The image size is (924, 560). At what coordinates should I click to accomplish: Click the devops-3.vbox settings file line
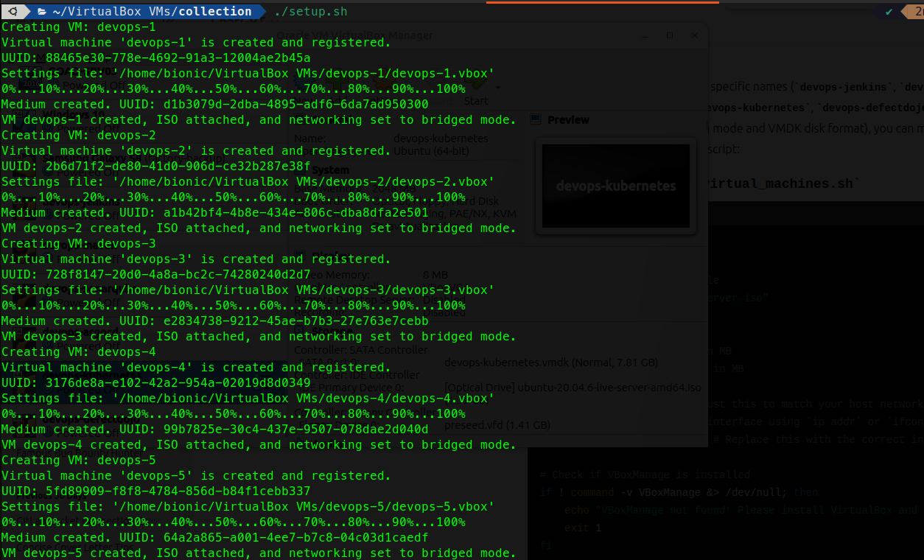(248, 290)
